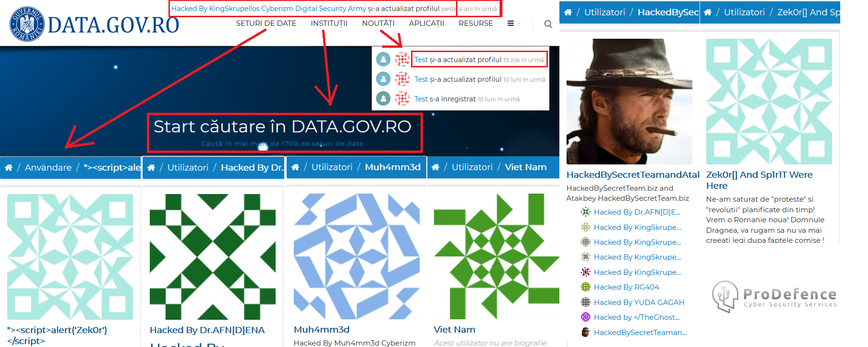Click the light teal Zek0r script user avatar
Screen dimensions: 868x347
coord(70,257)
